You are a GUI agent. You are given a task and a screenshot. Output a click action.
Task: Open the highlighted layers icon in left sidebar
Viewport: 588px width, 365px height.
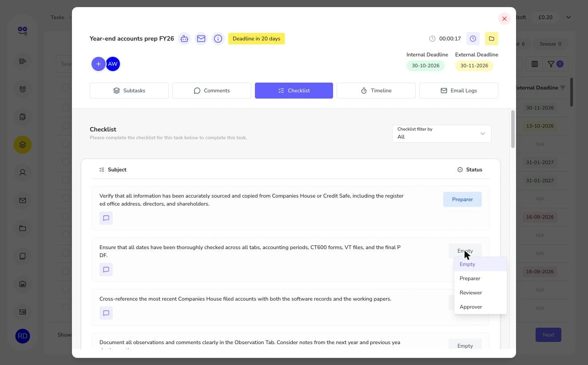click(x=23, y=145)
